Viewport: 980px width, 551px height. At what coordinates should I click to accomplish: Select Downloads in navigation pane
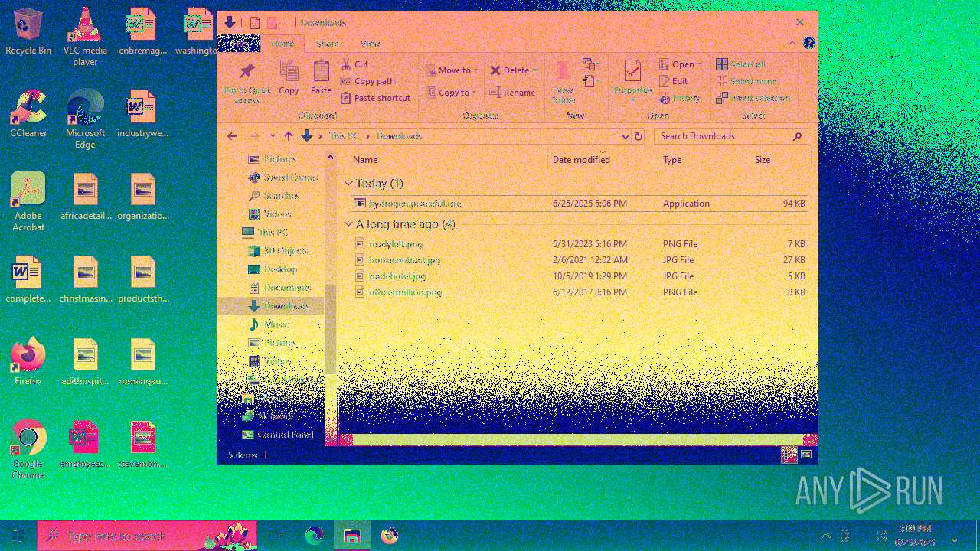point(271,306)
